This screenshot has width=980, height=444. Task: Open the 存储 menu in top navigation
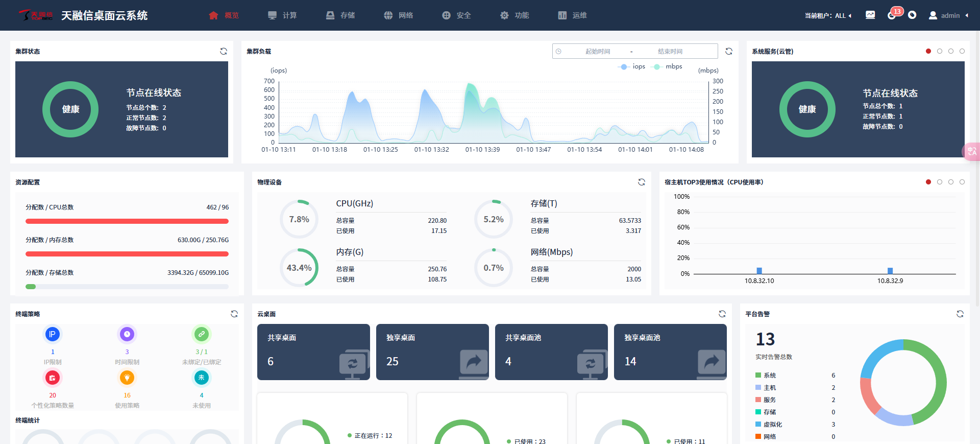coord(340,15)
